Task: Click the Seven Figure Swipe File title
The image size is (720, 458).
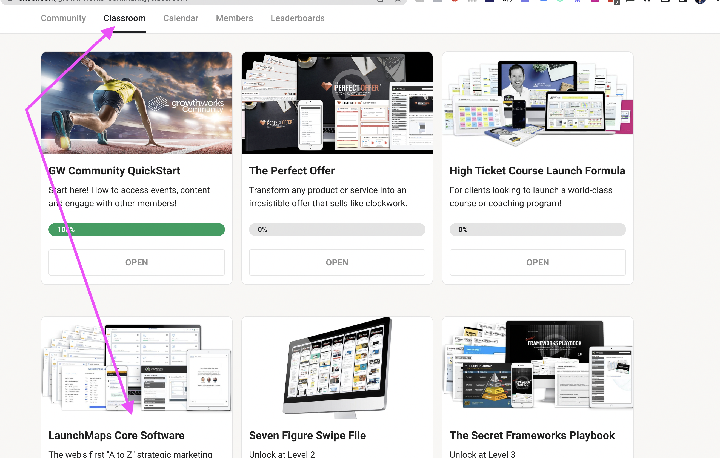Action: coord(307,435)
